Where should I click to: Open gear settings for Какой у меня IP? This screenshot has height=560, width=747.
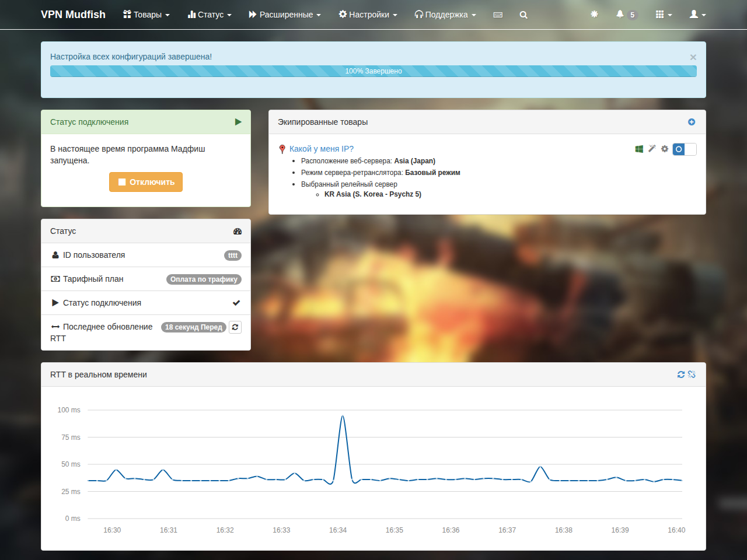pos(665,149)
